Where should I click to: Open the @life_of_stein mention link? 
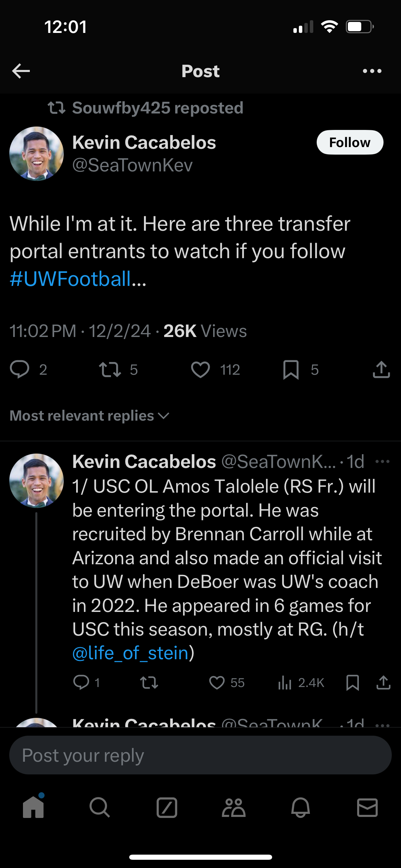coord(131,653)
